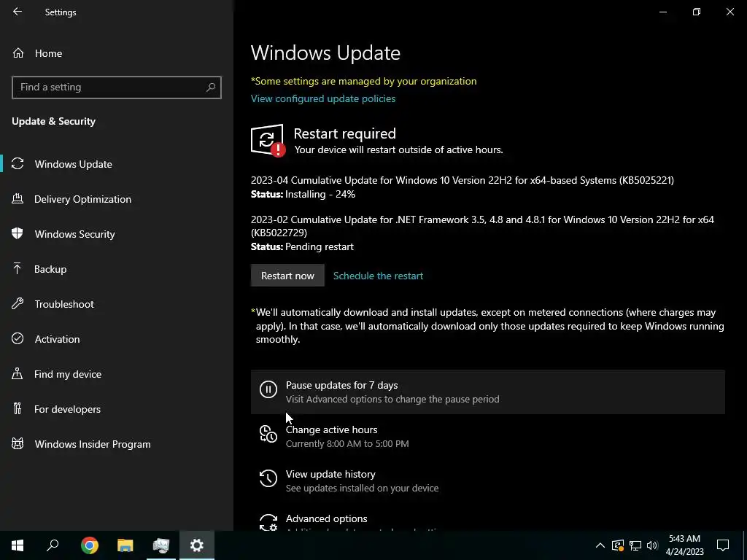Click the Troubleshoot wrench icon
Viewport: 747px width, 560px height.
click(x=18, y=303)
